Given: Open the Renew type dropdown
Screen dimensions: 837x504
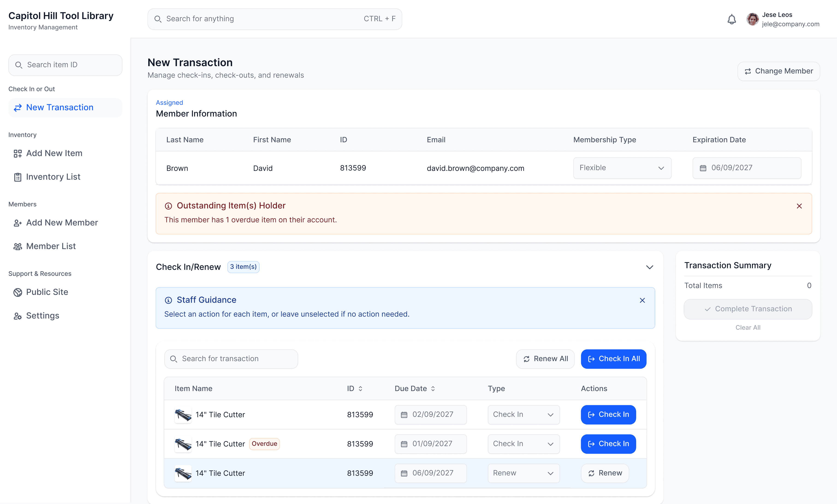Looking at the screenshot, I should (x=523, y=473).
